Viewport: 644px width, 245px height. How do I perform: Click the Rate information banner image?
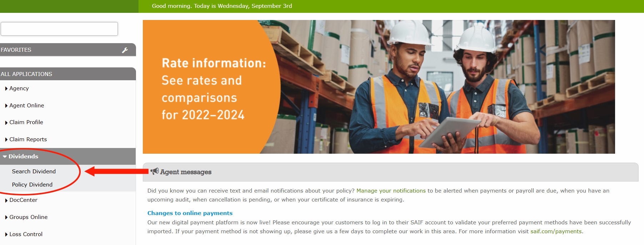[378, 87]
